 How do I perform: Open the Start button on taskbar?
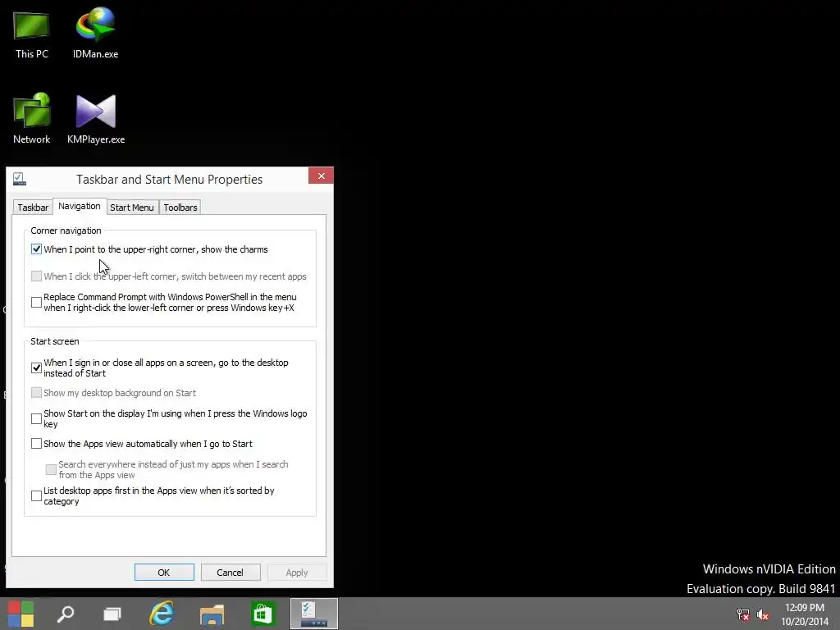21,614
